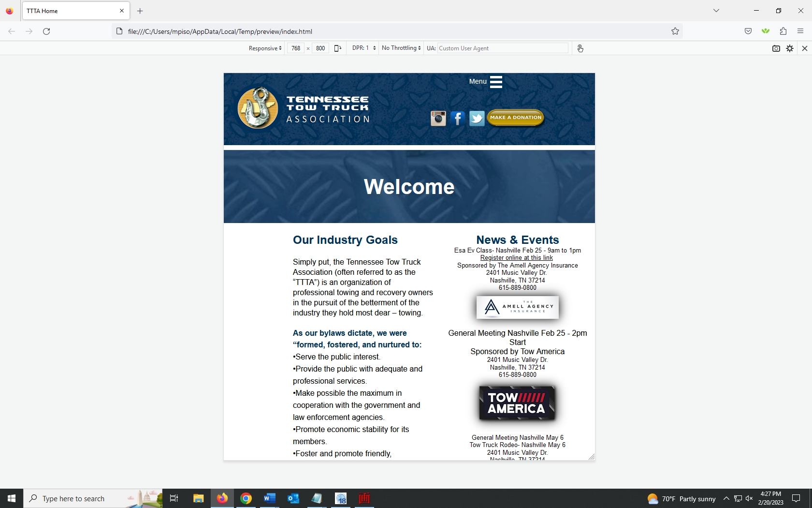
Task: Click the address bar URL
Action: coord(220,31)
